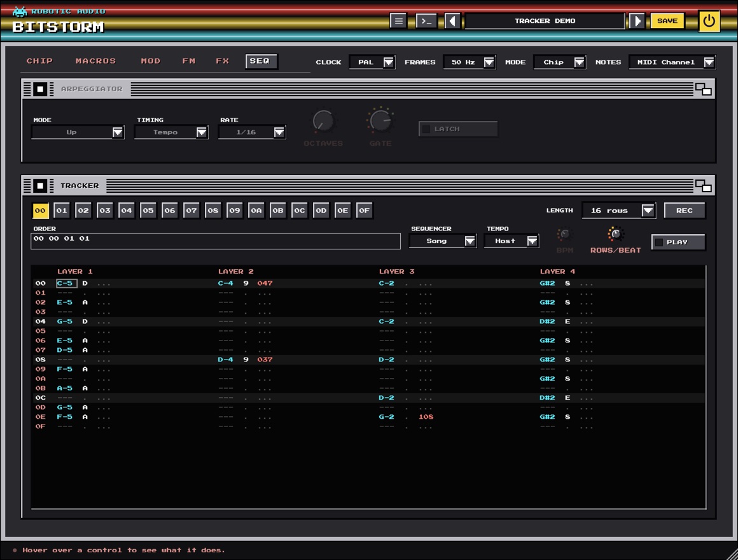
Task: Go to next preset arrow
Action: (x=637, y=21)
